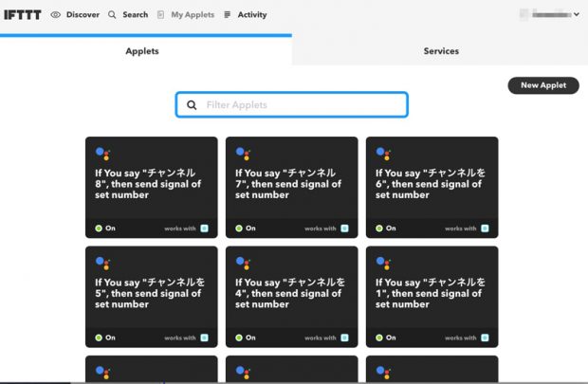This screenshot has height=384, width=588.
Task: Toggle the On status of the チャンネルを 1 applet
Action: pos(386,338)
